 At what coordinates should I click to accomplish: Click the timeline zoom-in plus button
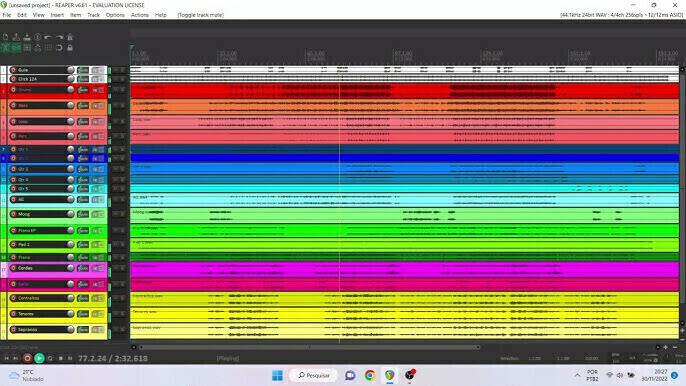coord(665,347)
